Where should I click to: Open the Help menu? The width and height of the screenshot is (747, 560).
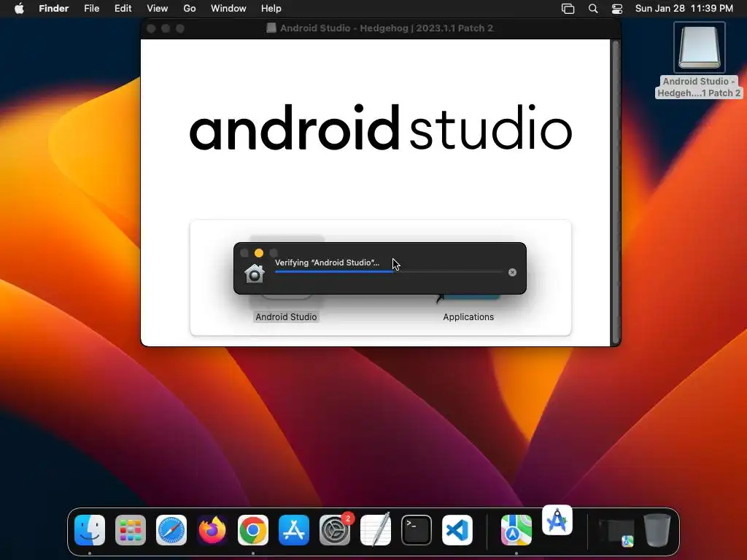click(x=271, y=9)
